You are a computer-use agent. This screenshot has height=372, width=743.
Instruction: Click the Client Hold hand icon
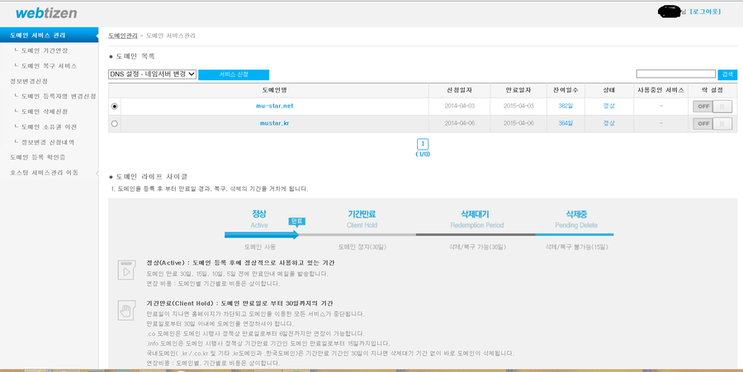(x=127, y=310)
